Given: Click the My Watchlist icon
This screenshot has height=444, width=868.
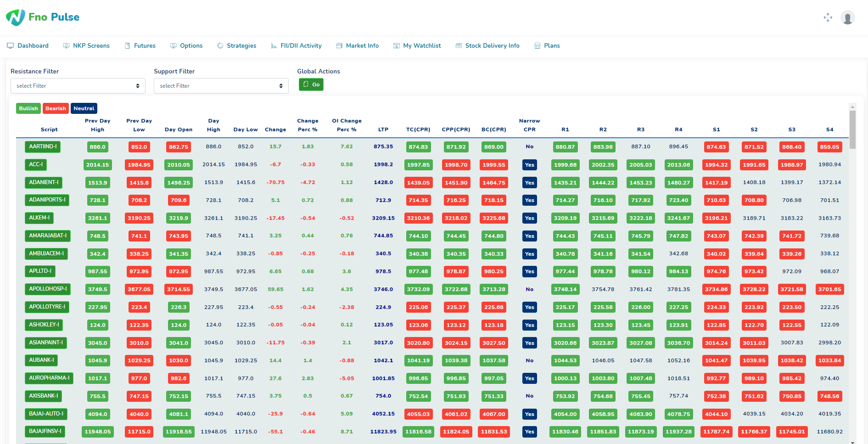Looking at the screenshot, I should coord(397,46).
